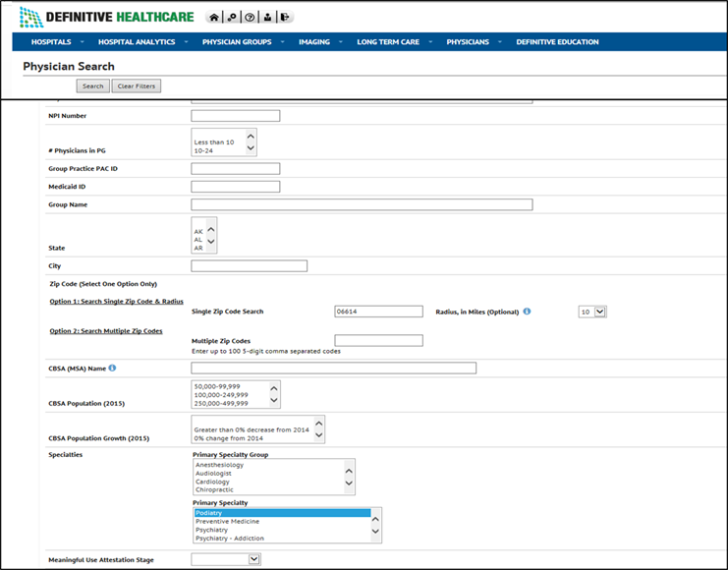Click down arrow in CBSA Population list
The image size is (728, 570).
point(274,400)
